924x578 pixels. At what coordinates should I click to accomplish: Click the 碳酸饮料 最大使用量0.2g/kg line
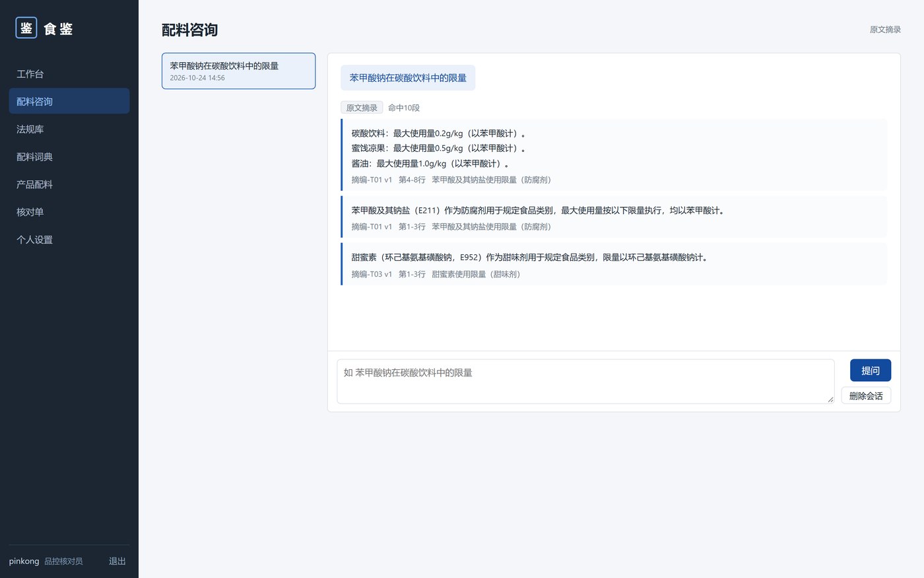[x=438, y=133]
